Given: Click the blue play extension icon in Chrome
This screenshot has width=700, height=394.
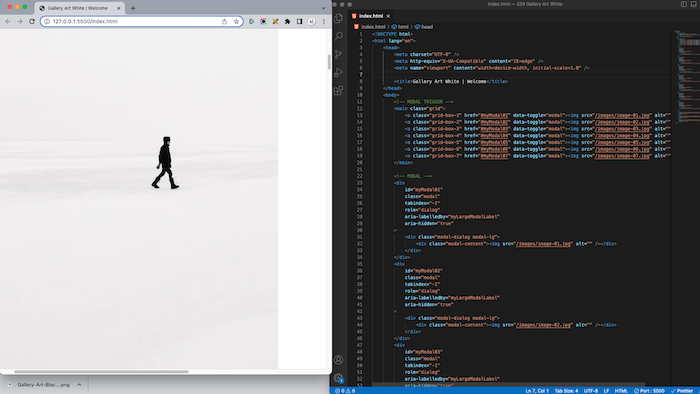Looking at the screenshot, I should (251, 21).
